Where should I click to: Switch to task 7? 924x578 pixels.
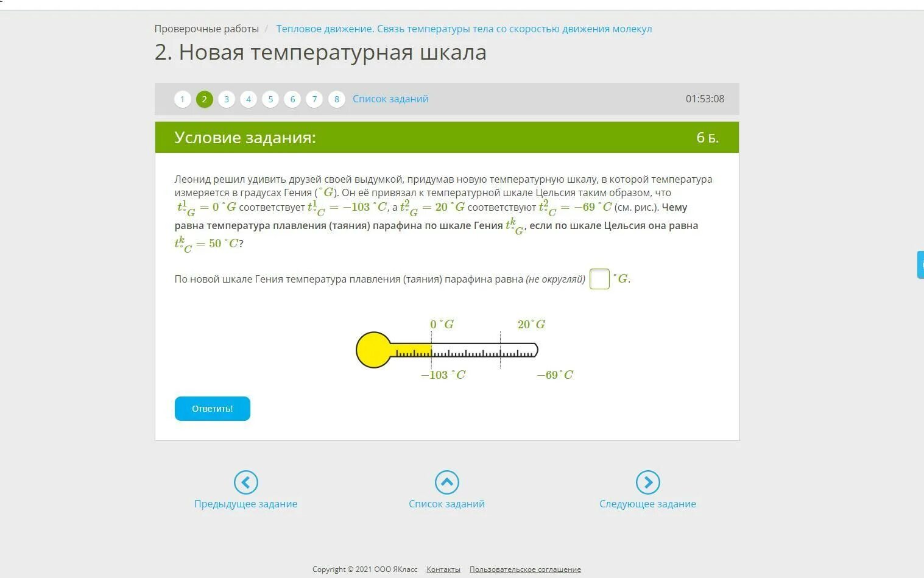point(314,99)
